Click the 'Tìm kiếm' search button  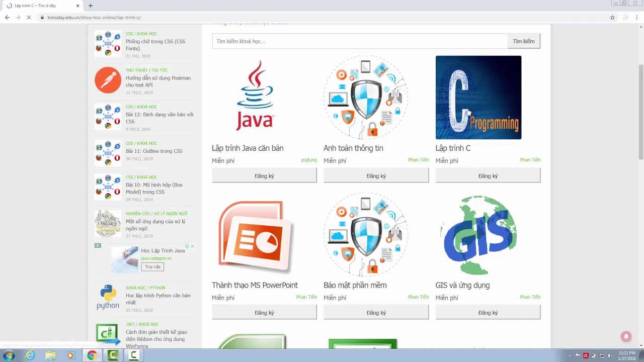tap(524, 41)
